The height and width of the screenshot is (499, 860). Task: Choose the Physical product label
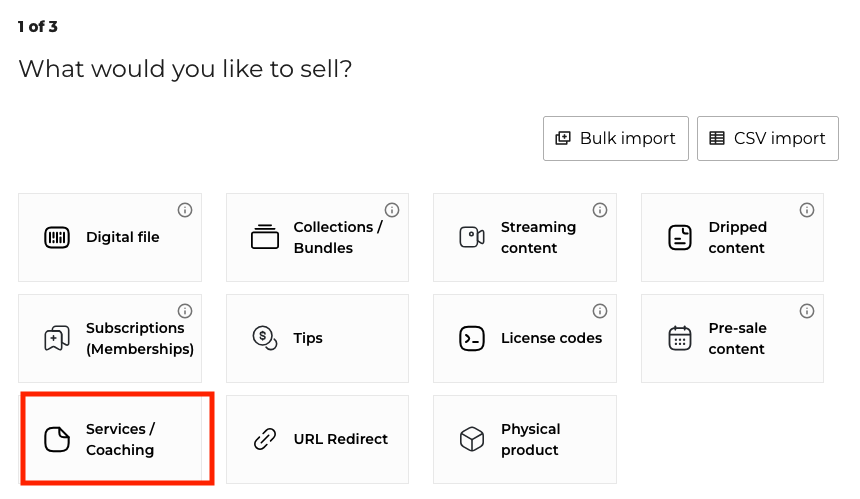point(530,439)
